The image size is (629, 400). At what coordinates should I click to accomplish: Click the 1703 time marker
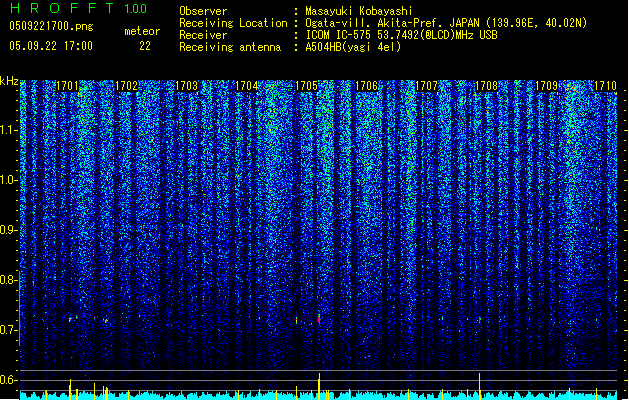click(187, 86)
